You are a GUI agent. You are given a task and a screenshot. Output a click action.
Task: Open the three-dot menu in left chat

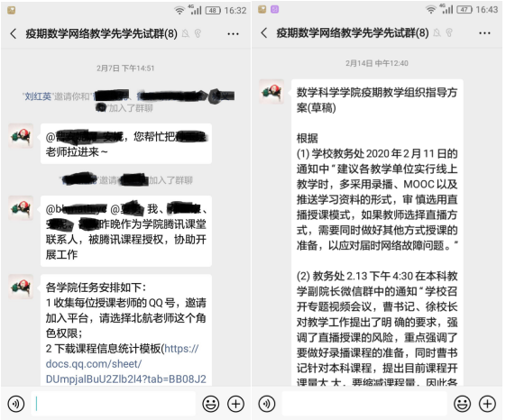(x=233, y=33)
